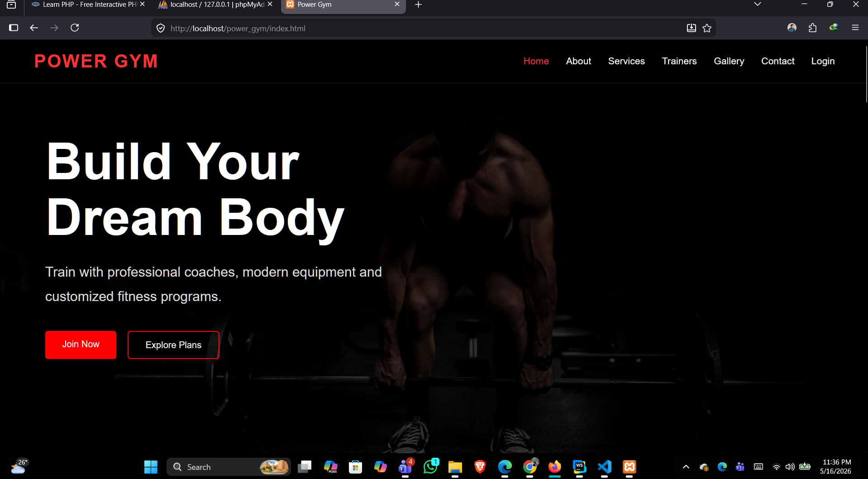Bookmark this page with the star icon

(x=707, y=28)
